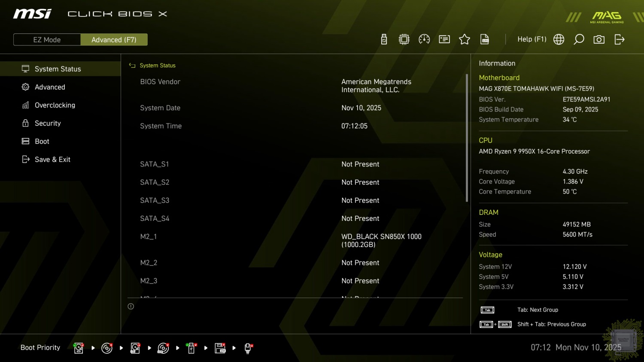The height and width of the screenshot is (362, 644).
Task: Select the System Date value Nov 10, 2025
Action: (x=361, y=108)
